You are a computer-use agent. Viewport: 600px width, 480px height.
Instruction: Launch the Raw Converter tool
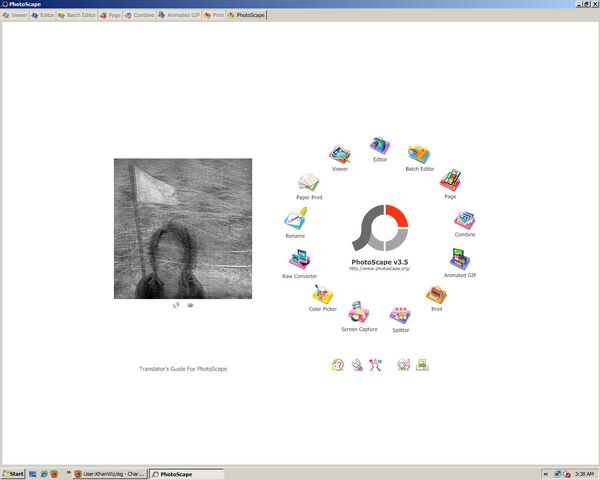[x=300, y=260]
